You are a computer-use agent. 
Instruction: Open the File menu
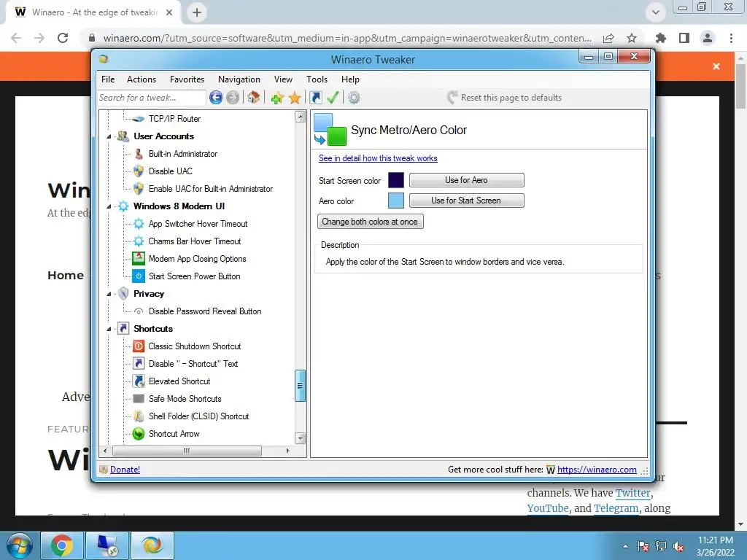coord(108,79)
